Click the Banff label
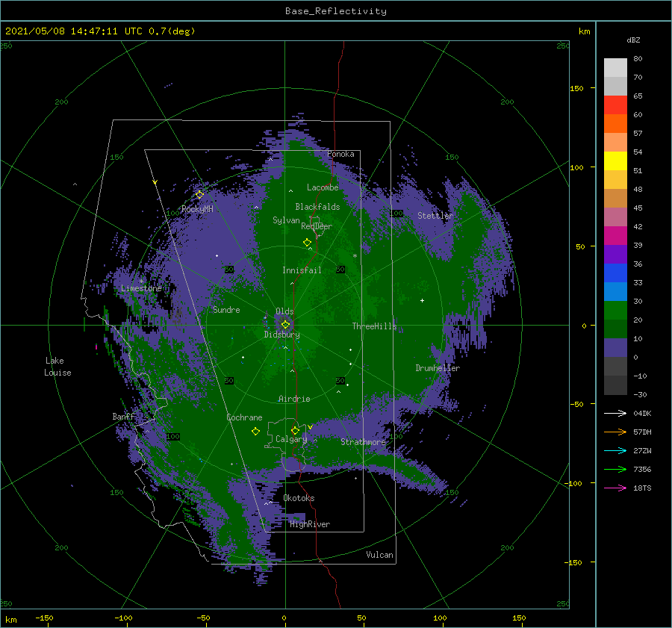The height and width of the screenshot is (628, 672). click(123, 417)
